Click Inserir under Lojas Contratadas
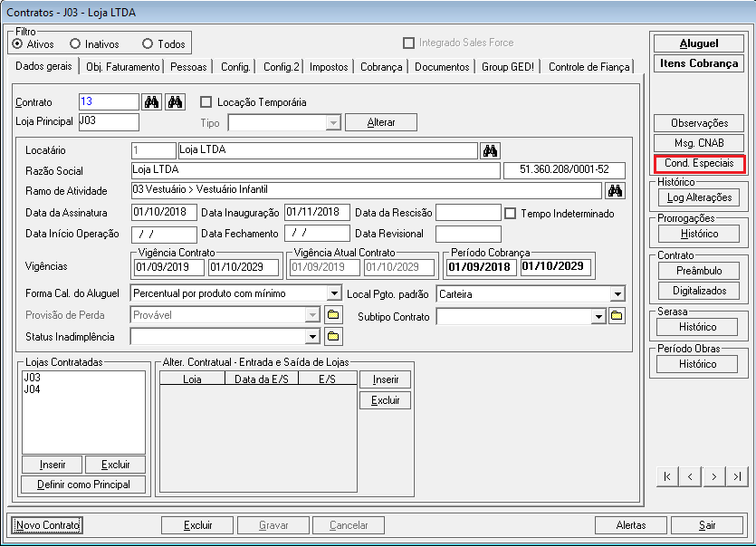 53,465
